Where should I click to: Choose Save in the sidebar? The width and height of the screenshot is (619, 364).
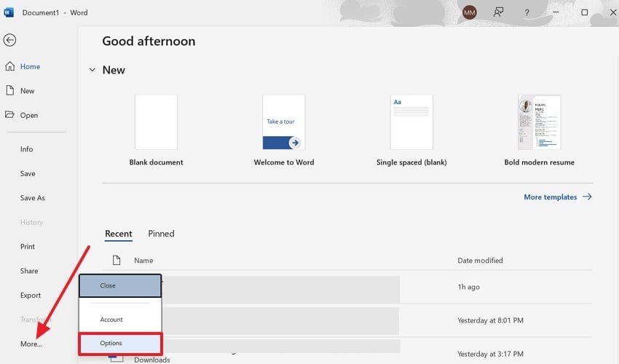tap(28, 173)
